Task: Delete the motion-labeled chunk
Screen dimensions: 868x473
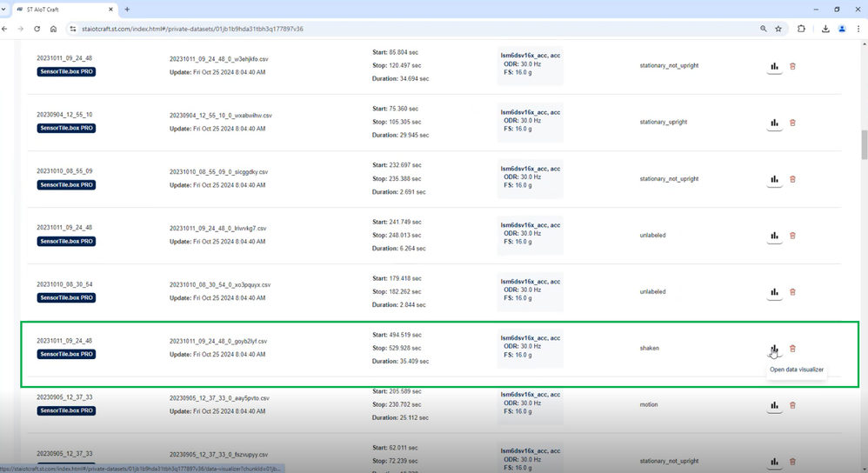Action: [x=792, y=405]
